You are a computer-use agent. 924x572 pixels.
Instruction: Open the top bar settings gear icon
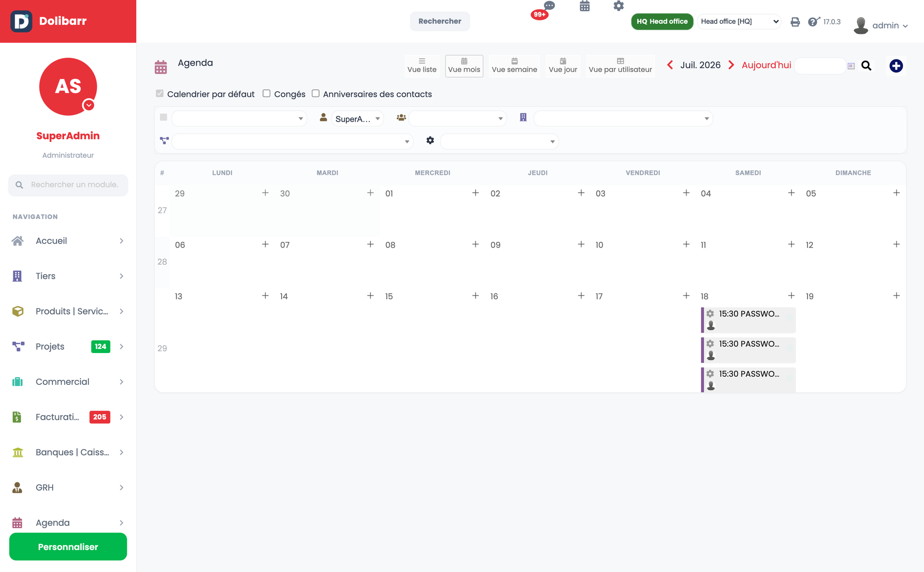click(x=618, y=6)
